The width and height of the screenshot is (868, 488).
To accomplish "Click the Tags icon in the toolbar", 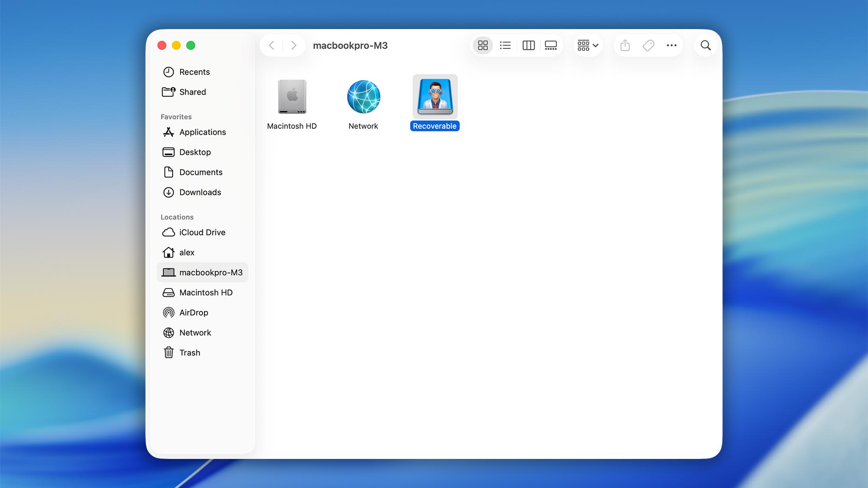I will pos(648,45).
